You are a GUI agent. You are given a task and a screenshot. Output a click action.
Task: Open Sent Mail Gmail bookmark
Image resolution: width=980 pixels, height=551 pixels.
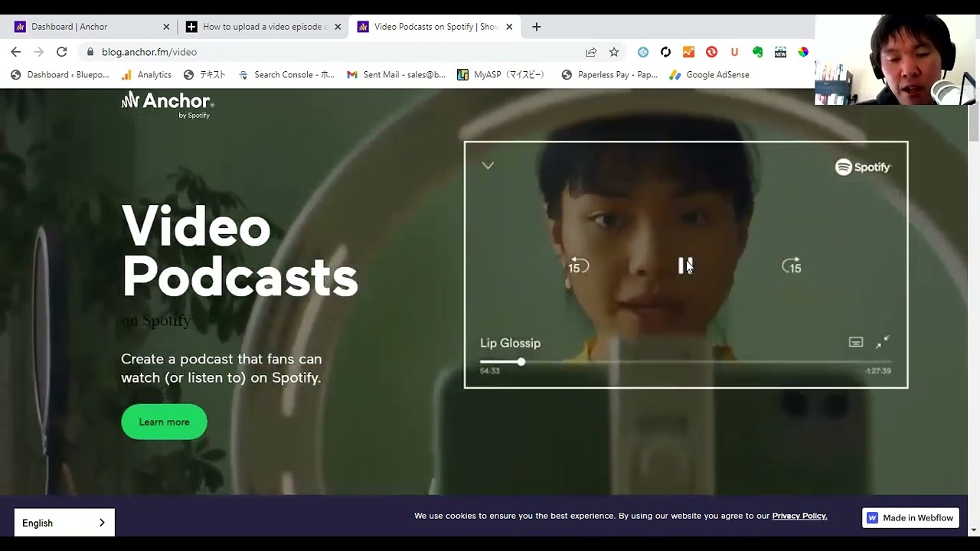pyautogui.click(x=396, y=75)
